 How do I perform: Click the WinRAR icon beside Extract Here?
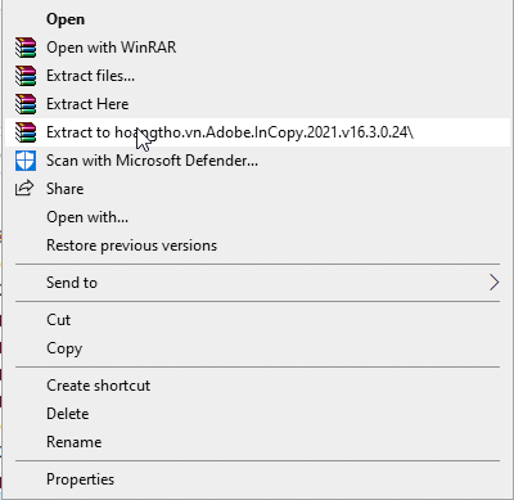click(26, 104)
